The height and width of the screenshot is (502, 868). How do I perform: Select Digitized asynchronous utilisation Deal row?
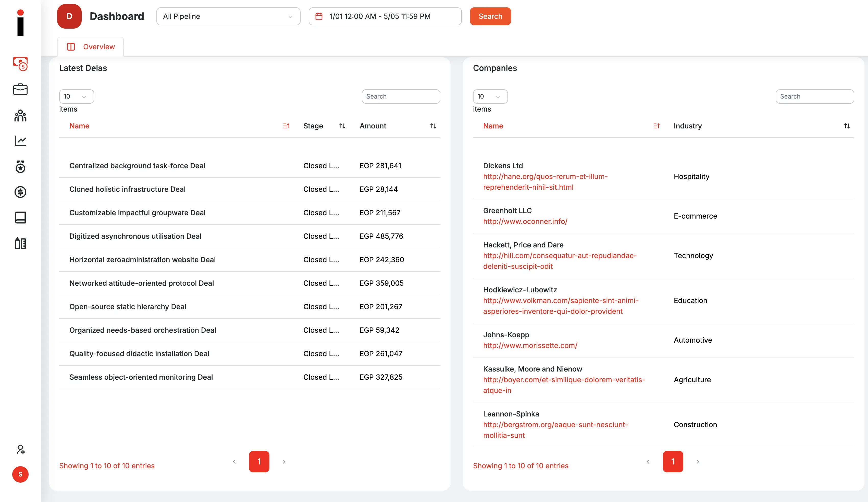250,236
